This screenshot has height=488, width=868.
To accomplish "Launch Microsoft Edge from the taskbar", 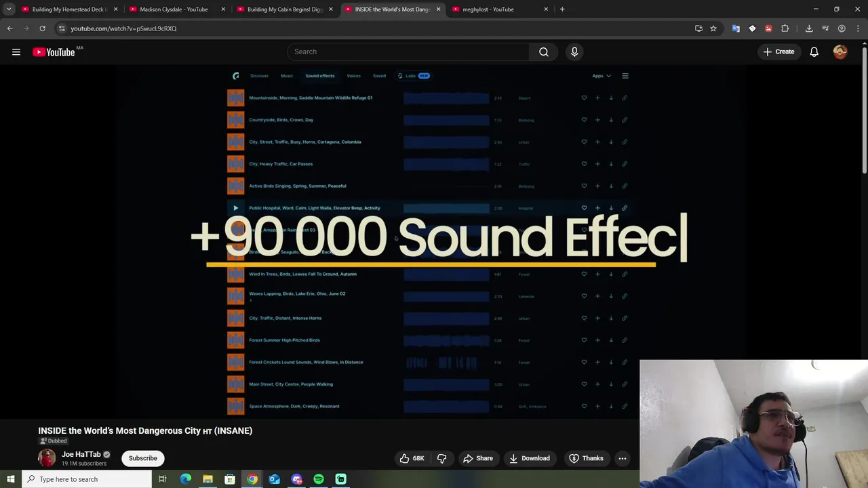I will click(x=185, y=479).
